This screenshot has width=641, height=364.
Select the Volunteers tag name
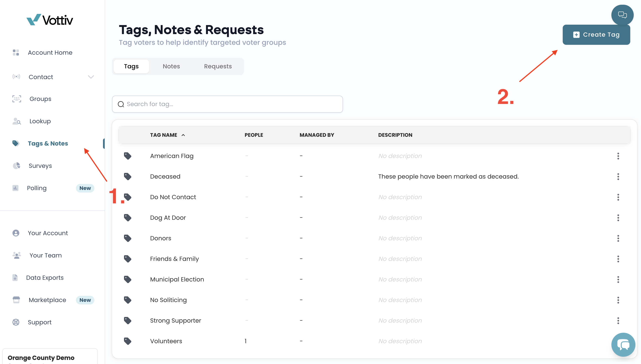(166, 341)
